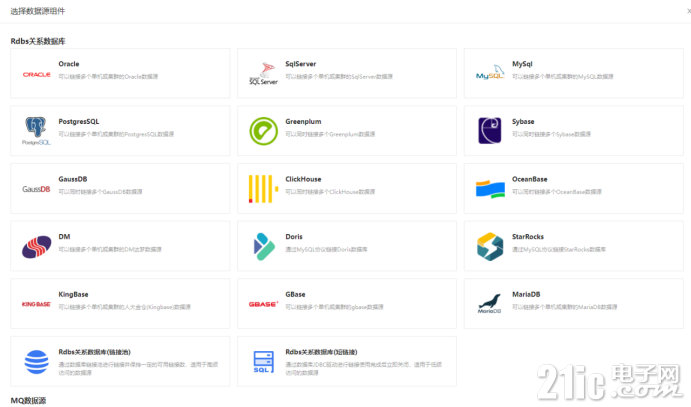
Task: Select Rdbs关系数据库(链接池) title
Action: tap(95, 352)
